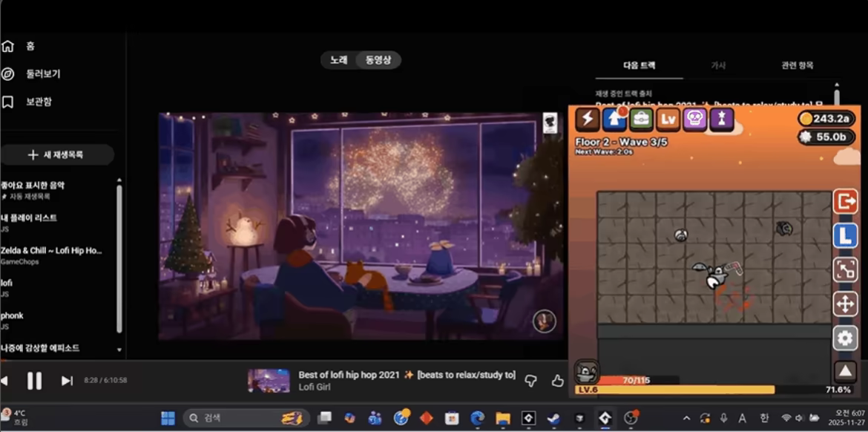Click the 새 재생목록 button
The height and width of the screenshot is (432, 868).
[57, 155]
